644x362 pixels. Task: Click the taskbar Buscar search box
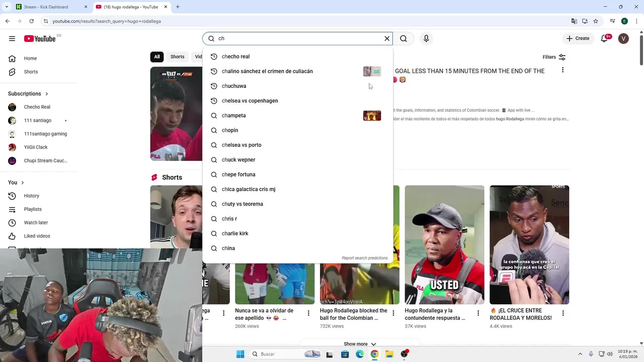coord(285,354)
